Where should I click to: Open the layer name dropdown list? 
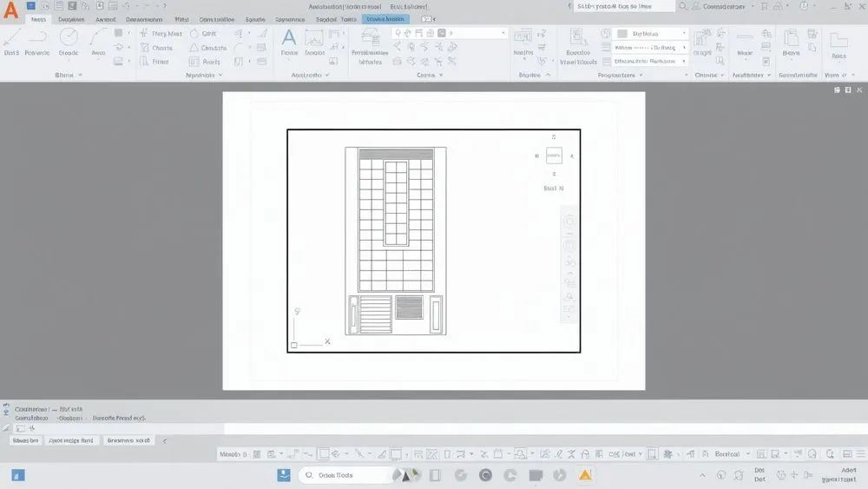[449, 33]
